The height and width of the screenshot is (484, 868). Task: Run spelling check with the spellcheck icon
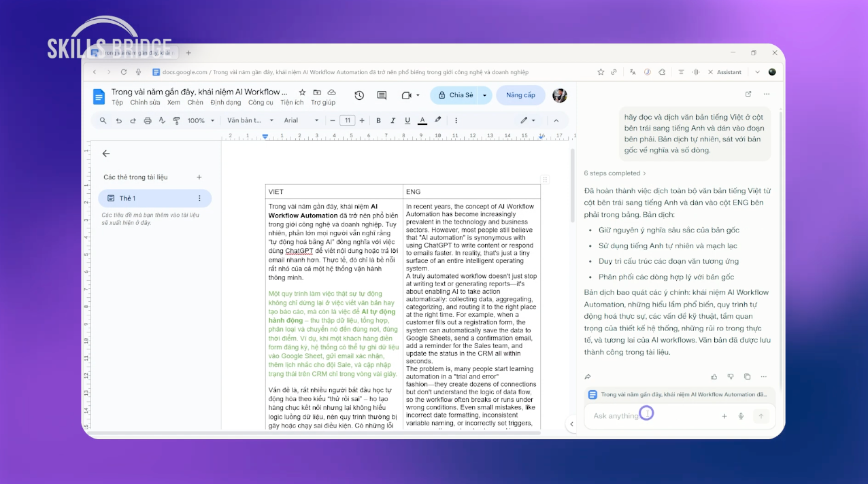point(161,120)
